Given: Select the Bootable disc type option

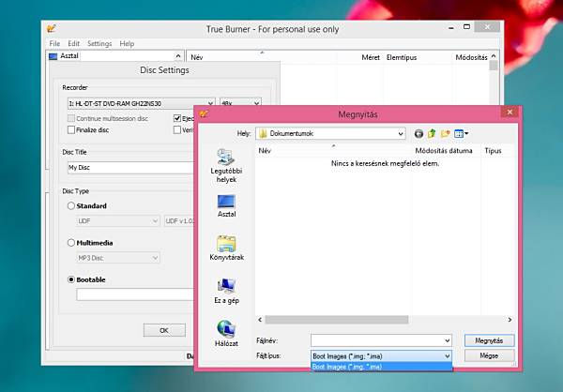Looking at the screenshot, I should pos(71,279).
